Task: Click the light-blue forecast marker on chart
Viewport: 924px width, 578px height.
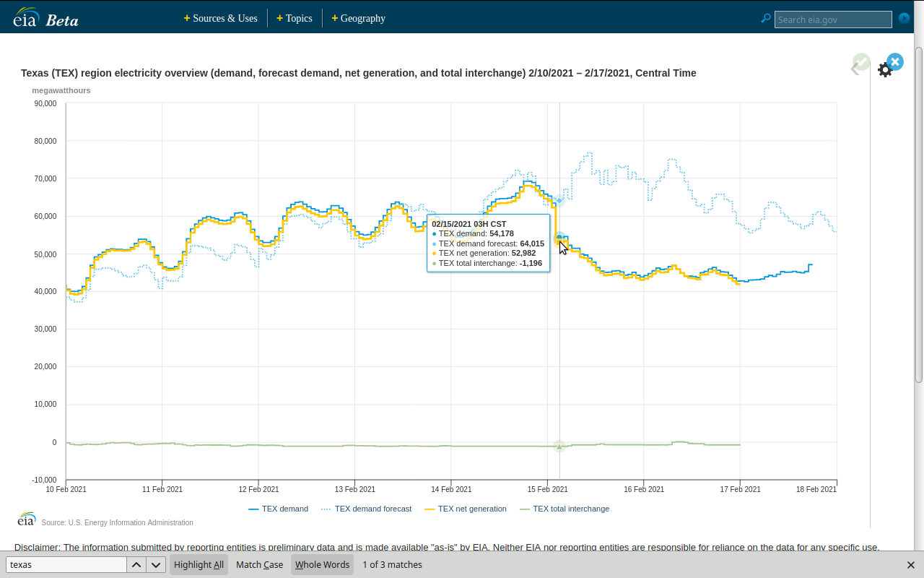Action: [559, 200]
